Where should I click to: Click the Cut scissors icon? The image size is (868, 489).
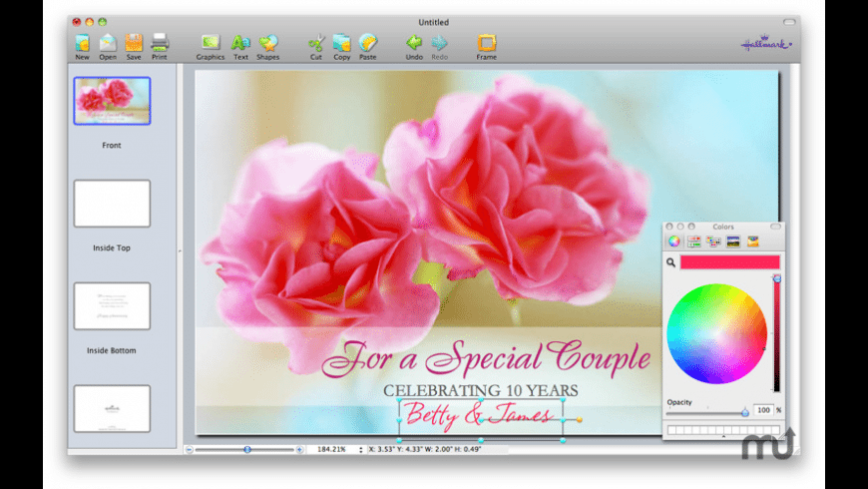[x=316, y=43]
